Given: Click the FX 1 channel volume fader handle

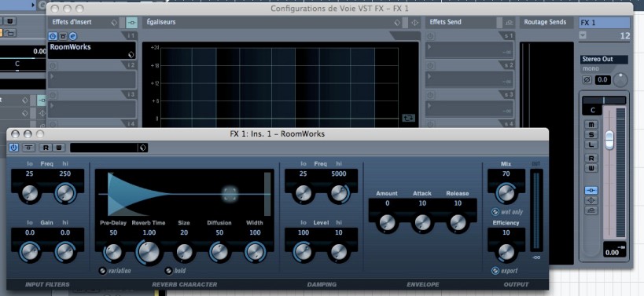Looking at the screenshot, I should [x=609, y=141].
